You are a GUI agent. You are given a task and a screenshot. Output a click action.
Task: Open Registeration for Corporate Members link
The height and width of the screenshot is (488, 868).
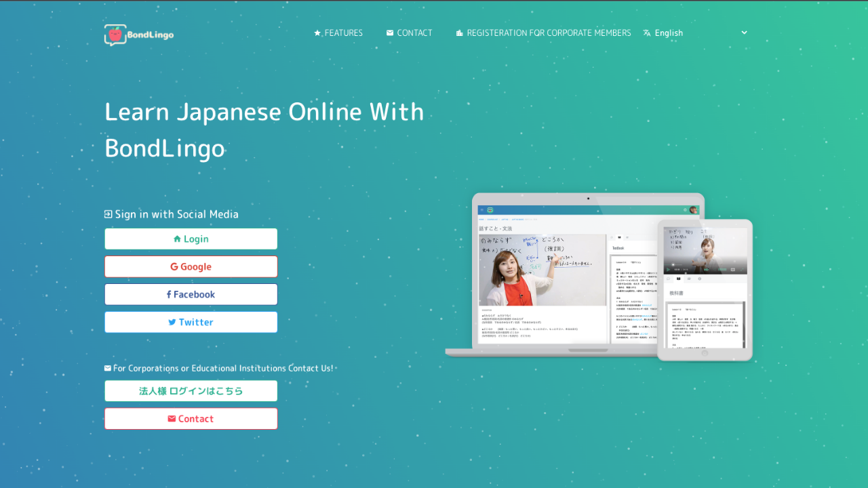pos(549,33)
